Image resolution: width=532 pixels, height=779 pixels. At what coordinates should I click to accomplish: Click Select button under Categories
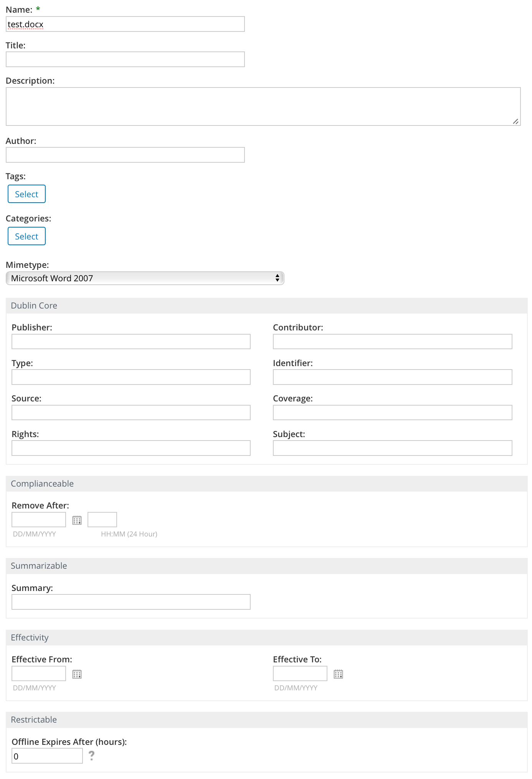26,236
